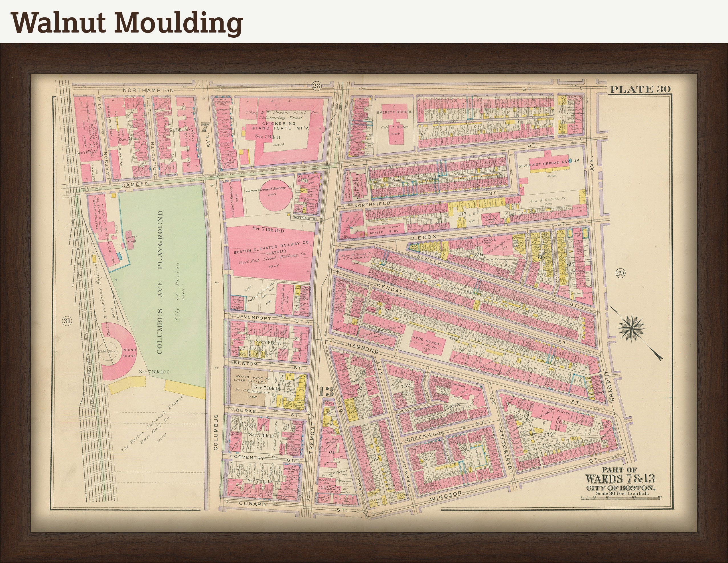Click the "HYDE SCHOOL" label
Image resolution: width=728 pixels, height=563 pixels.
click(x=428, y=341)
